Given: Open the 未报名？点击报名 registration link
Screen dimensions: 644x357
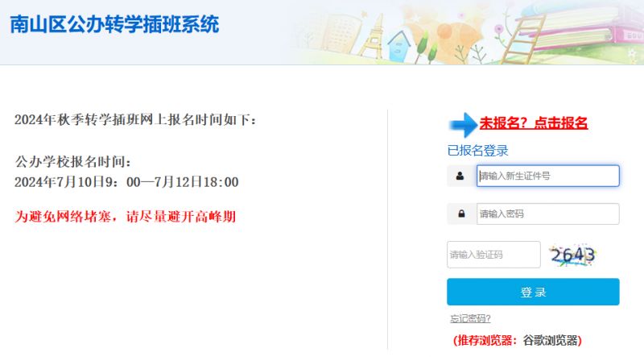Looking at the screenshot, I should [x=534, y=122].
